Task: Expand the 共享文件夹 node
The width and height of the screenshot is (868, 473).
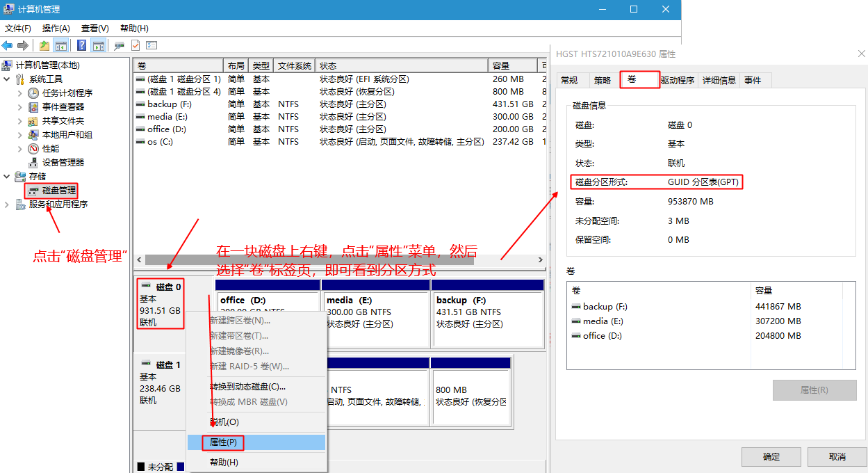Action: tap(20, 121)
